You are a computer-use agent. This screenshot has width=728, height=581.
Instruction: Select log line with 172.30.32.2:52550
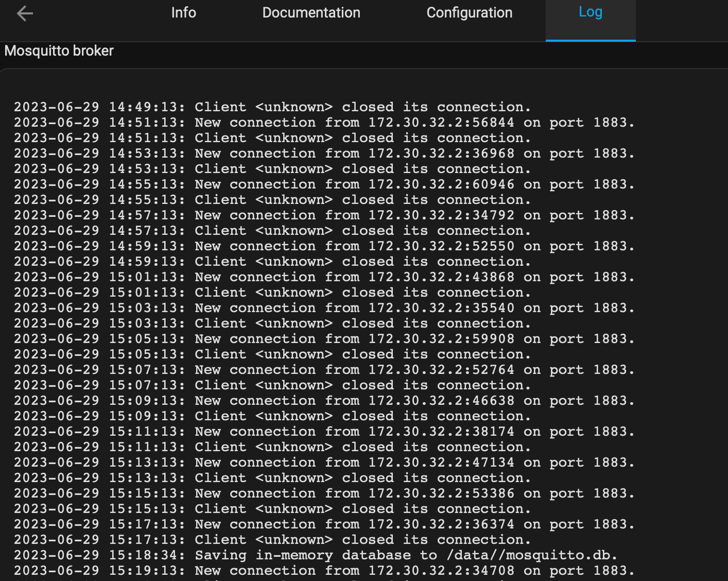[x=324, y=246]
